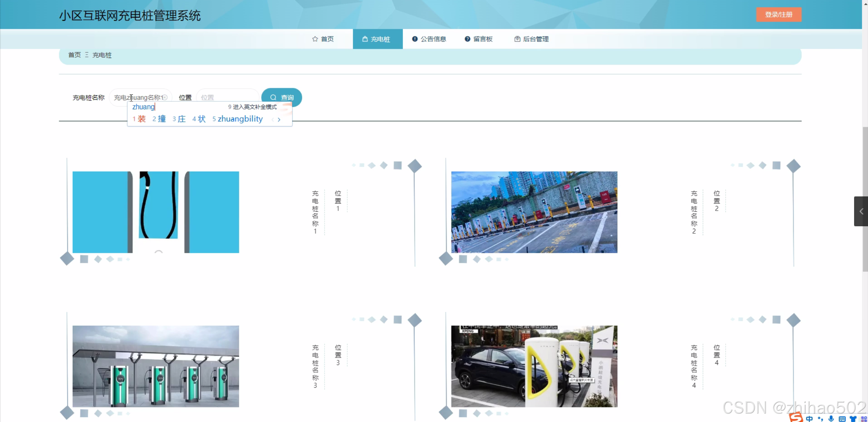Expand the collapsed right side panel arrow

click(861, 211)
